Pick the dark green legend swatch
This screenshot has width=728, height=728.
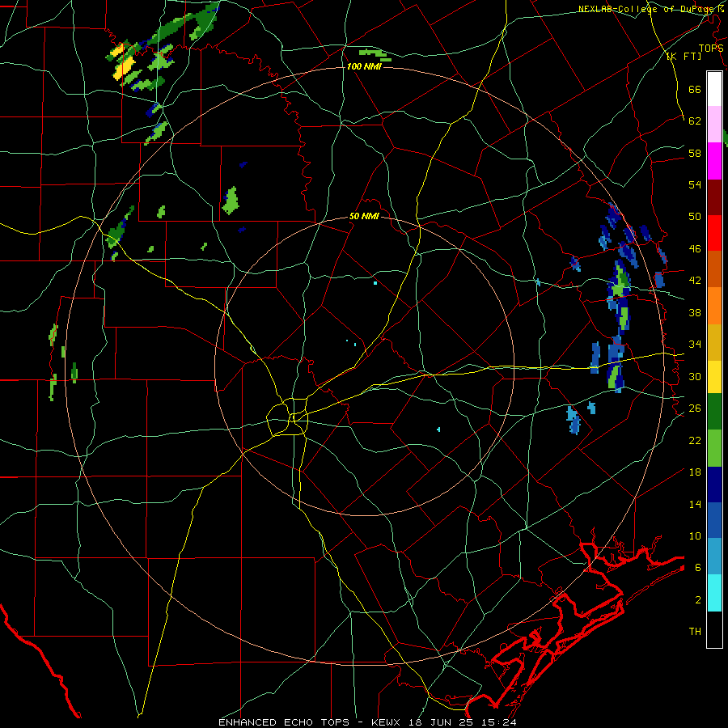[x=714, y=412]
